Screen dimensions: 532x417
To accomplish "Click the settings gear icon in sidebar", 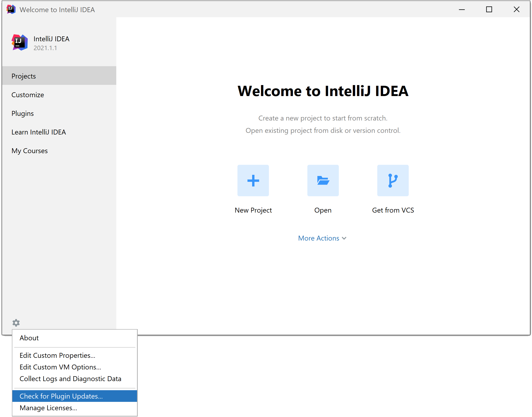I will (x=16, y=323).
